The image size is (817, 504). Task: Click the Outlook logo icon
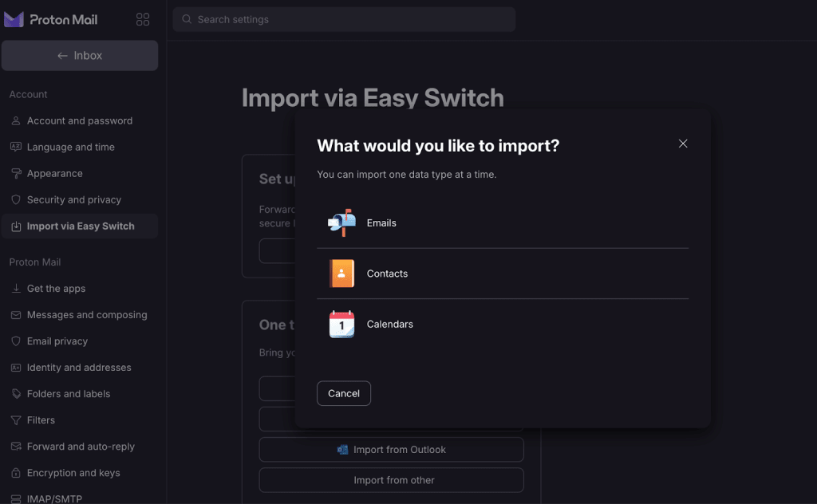tap(342, 449)
